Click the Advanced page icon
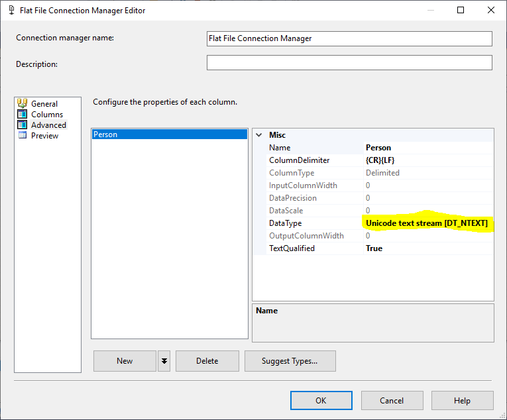Image resolution: width=507 pixels, height=420 pixels. (x=22, y=125)
